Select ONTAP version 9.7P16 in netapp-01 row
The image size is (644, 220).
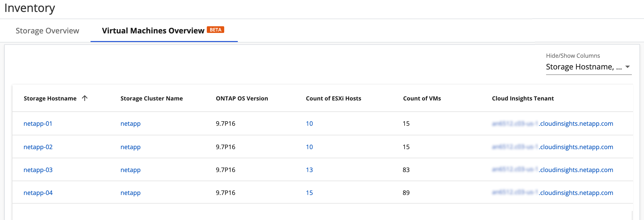tap(225, 123)
